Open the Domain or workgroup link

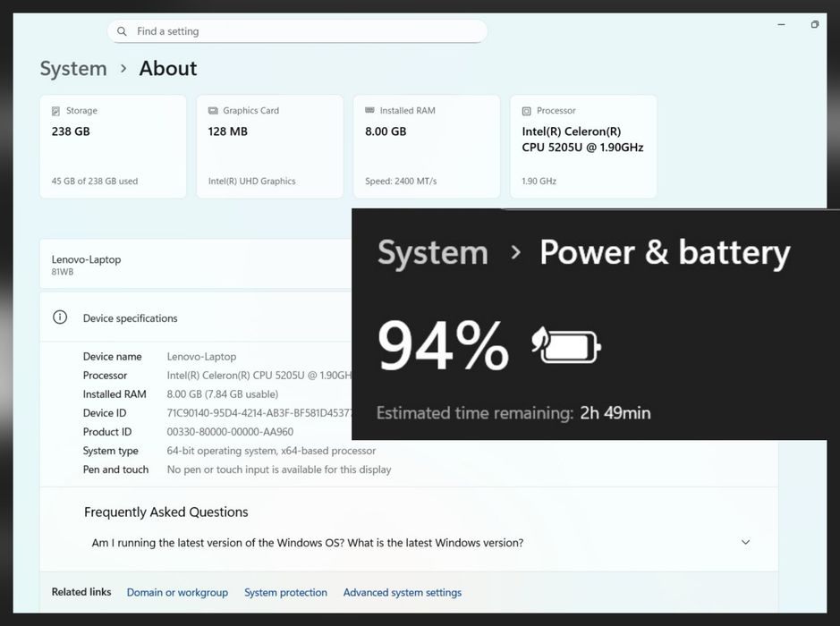coord(177,593)
